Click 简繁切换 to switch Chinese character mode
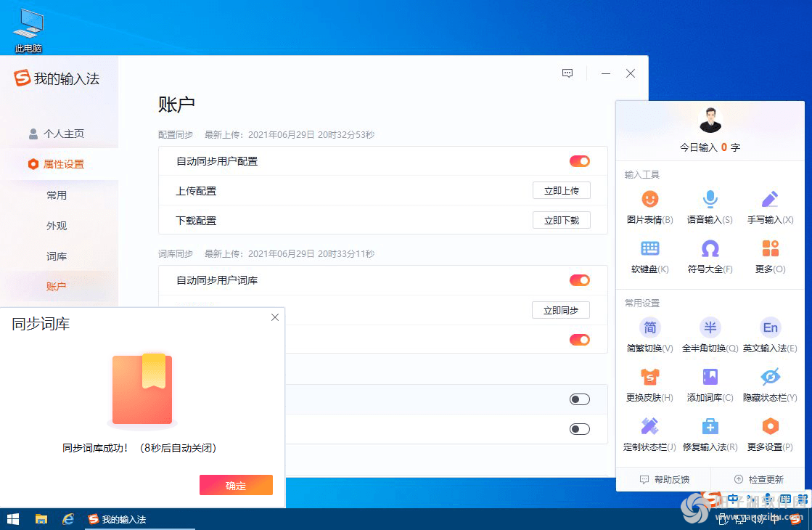This screenshot has width=812, height=530. pos(649,335)
